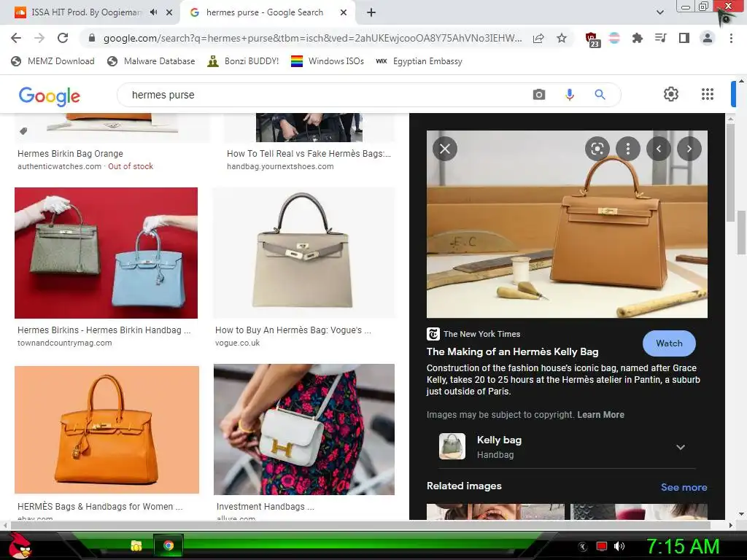The width and height of the screenshot is (747, 560).
Task: Open the Extensions puzzle icon
Action: tap(637, 38)
